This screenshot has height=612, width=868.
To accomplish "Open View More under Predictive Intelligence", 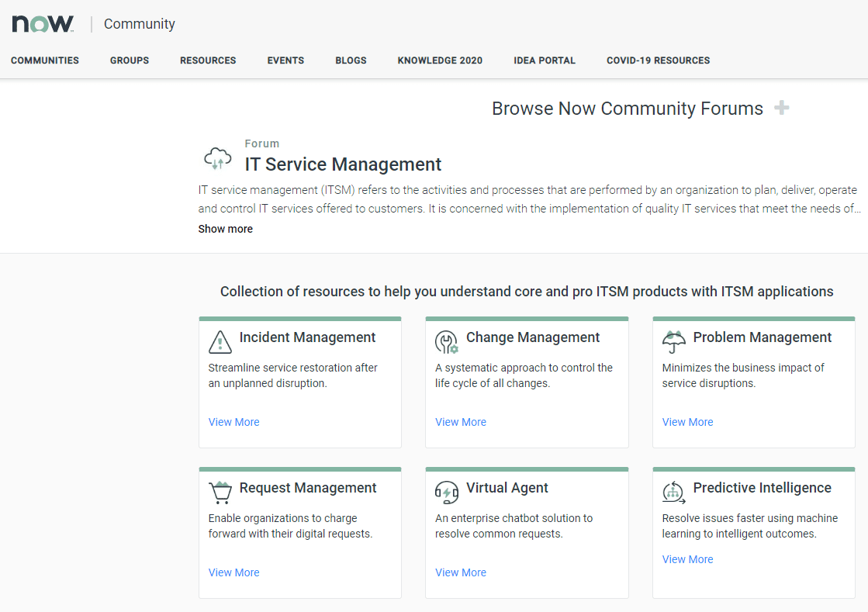I will pyautogui.click(x=687, y=558).
